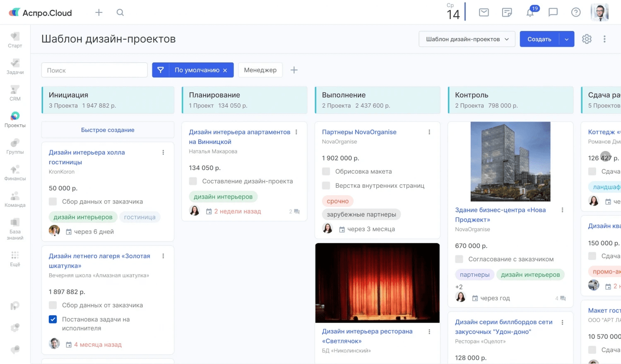Viewport: 621px width, 364px height.
Task: Click the срочно red tag
Action: [338, 201]
